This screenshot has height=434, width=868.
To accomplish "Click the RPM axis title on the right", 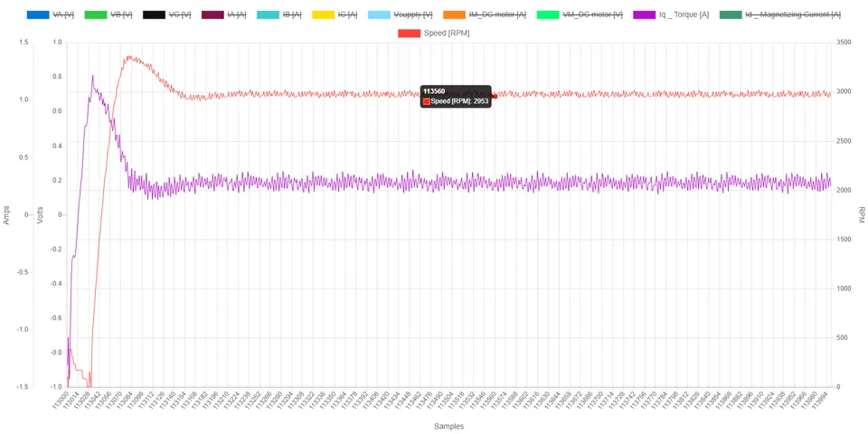I will pos(862,215).
